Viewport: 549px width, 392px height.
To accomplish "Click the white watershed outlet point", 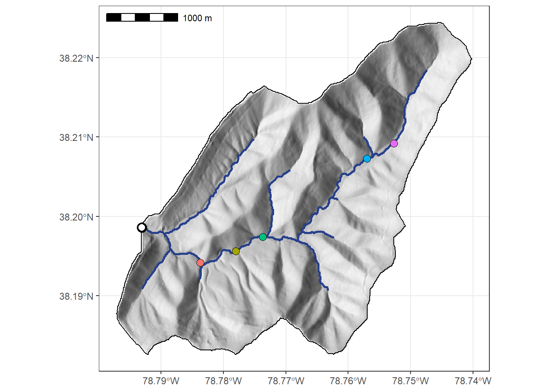I will 142,227.
